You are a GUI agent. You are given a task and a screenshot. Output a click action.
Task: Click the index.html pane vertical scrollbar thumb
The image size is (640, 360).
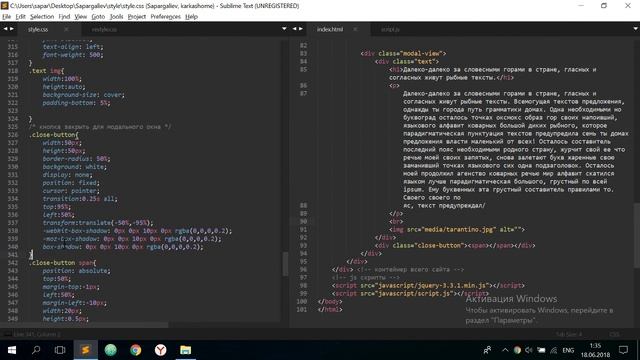tap(637, 235)
